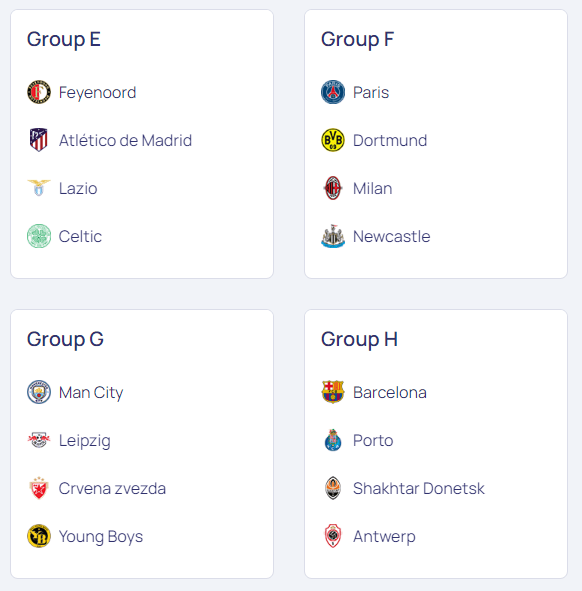Select the Man City badge
Viewport: 582px width, 591px height.
pyautogui.click(x=39, y=392)
